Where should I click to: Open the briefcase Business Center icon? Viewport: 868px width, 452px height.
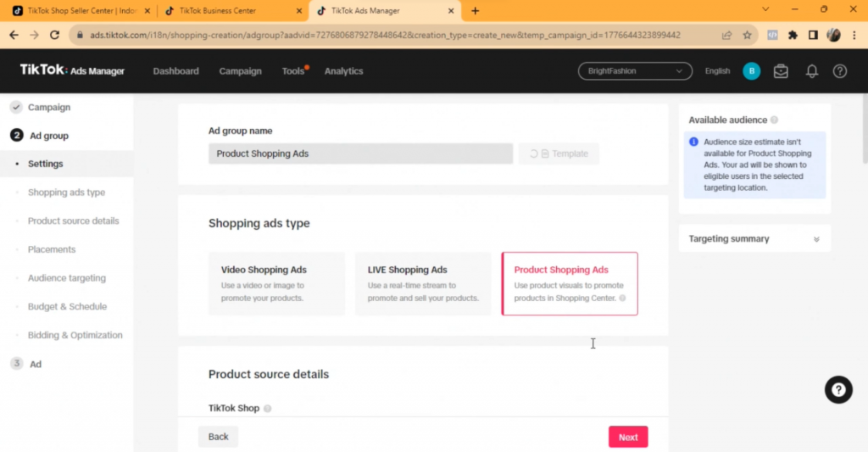pos(781,71)
